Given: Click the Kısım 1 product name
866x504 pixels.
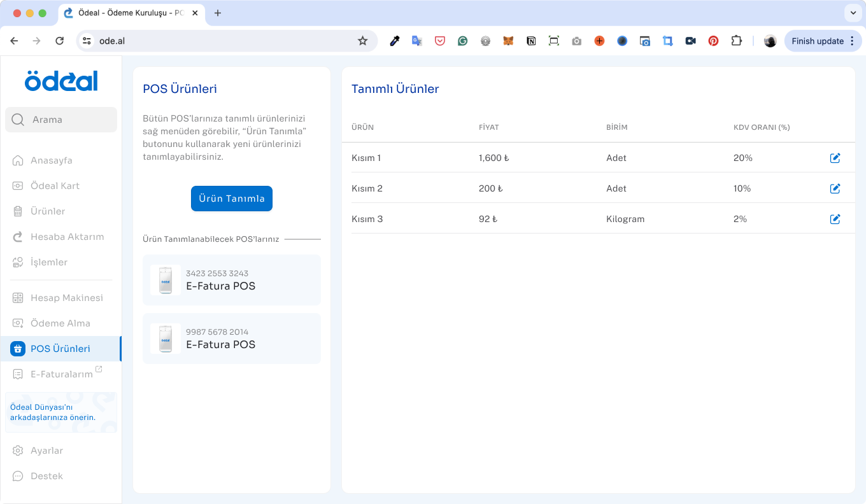Looking at the screenshot, I should click(366, 158).
